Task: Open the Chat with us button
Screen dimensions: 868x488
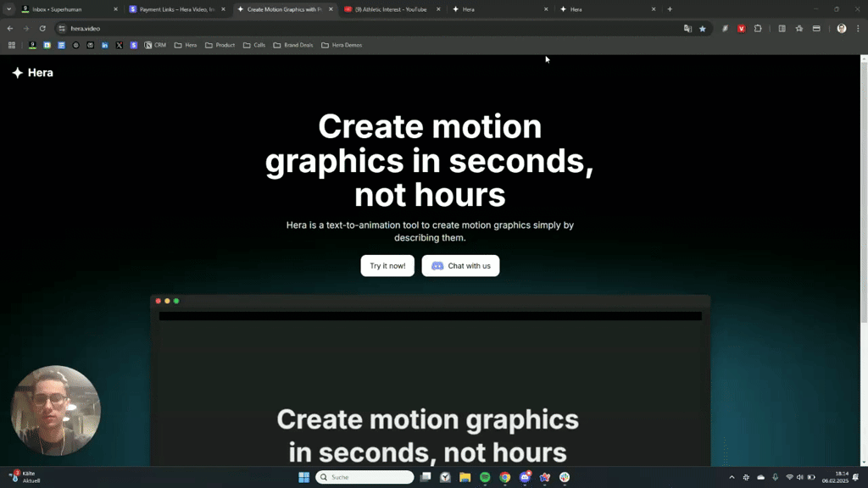Action: [x=460, y=265]
